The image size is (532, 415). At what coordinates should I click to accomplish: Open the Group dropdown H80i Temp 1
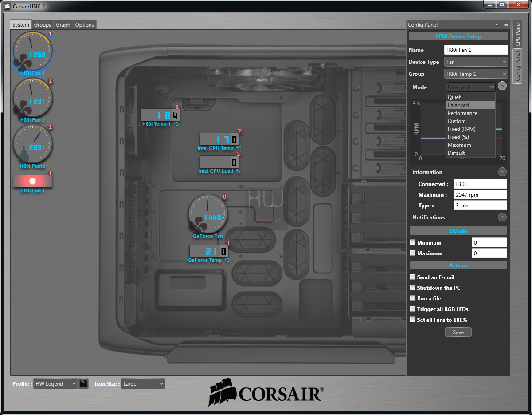coord(476,74)
